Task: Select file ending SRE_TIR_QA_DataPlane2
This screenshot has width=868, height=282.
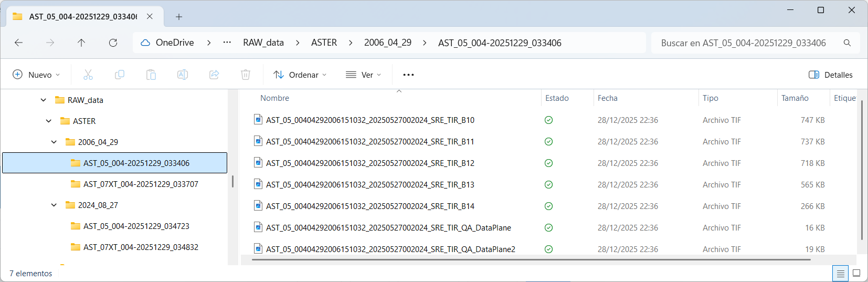Action: pyautogui.click(x=390, y=249)
